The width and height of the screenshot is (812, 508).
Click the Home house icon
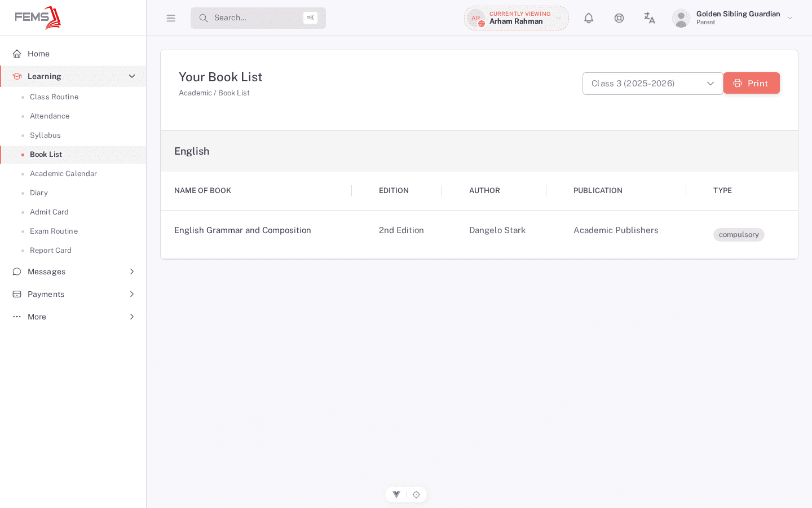(17, 54)
